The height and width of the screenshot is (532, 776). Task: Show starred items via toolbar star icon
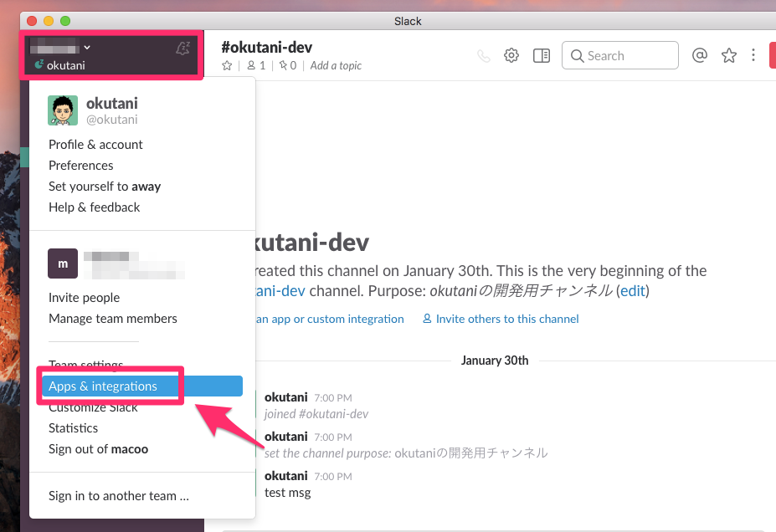point(728,55)
